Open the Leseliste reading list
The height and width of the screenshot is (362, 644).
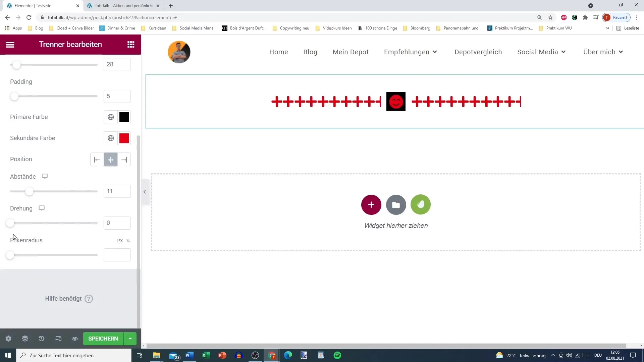[628, 28]
